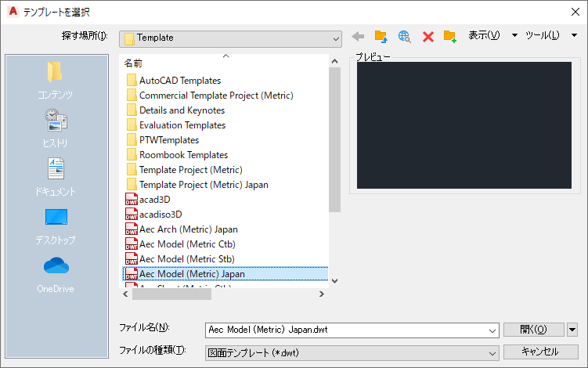The height and width of the screenshot is (368, 588).
Task: Select Aec Model (Metric Stb) template
Action: (180, 259)
